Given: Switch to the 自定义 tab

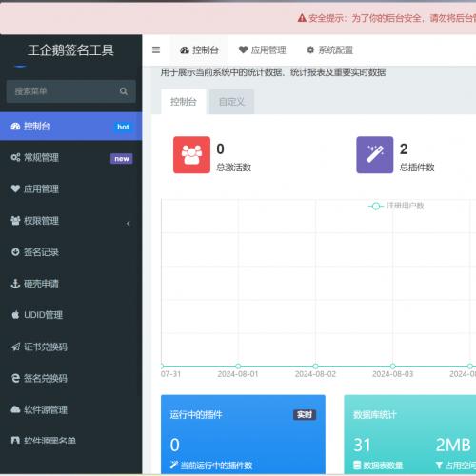Looking at the screenshot, I should 231,102.
